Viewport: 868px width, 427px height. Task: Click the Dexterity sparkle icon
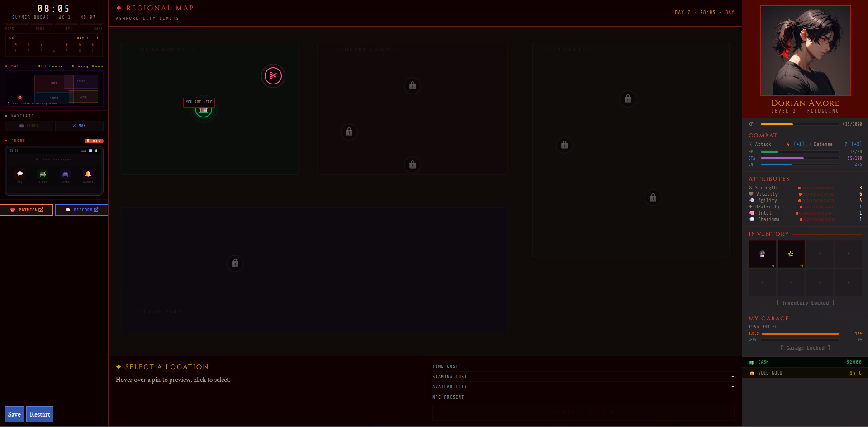point(751,207)
